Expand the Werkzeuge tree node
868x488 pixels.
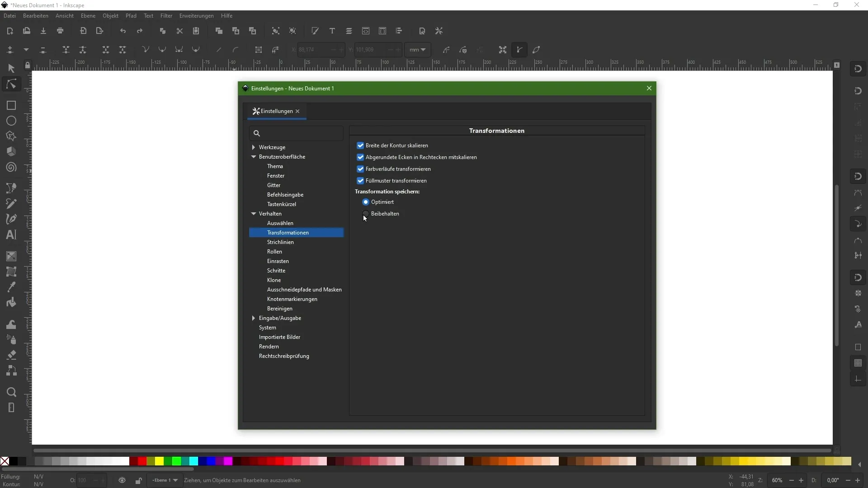(x=254, y=147)
